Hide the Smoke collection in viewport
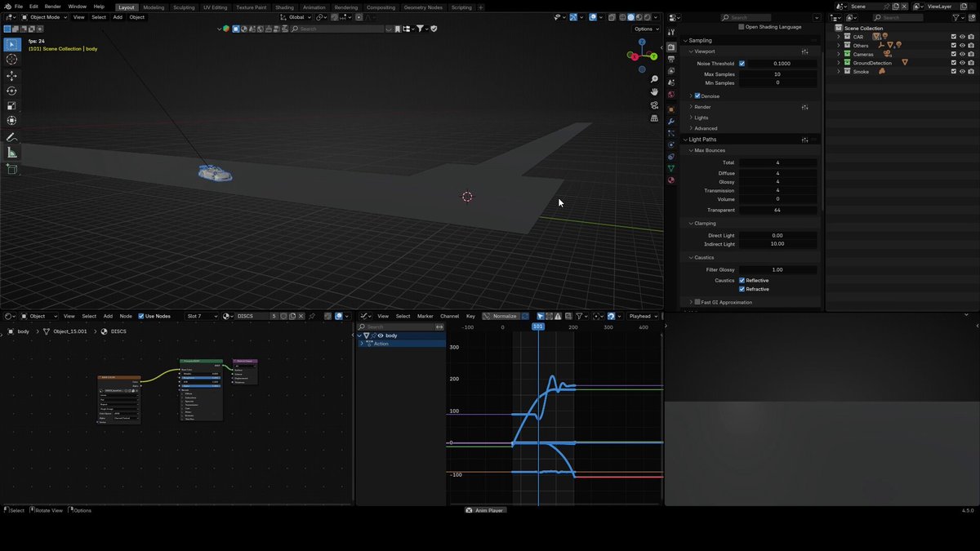This screenshot has height=551, width=980. pos(962,71)
